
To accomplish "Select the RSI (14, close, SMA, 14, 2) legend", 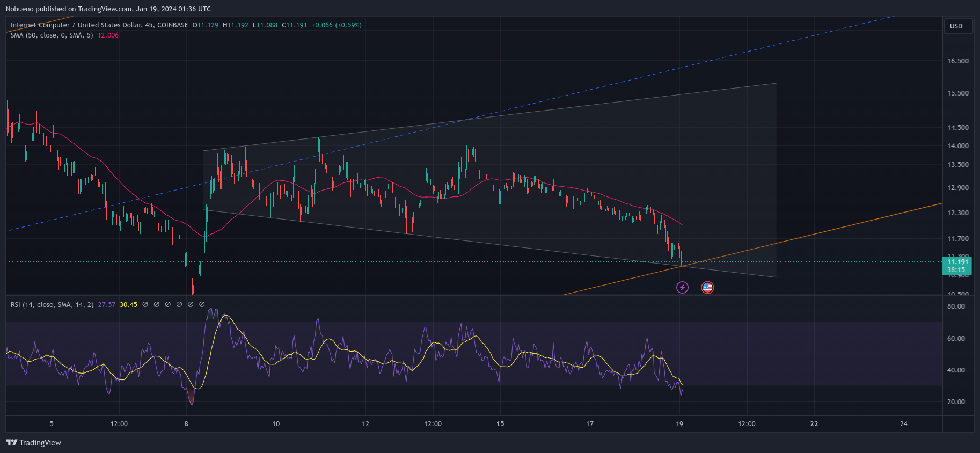I will [52, 304].
